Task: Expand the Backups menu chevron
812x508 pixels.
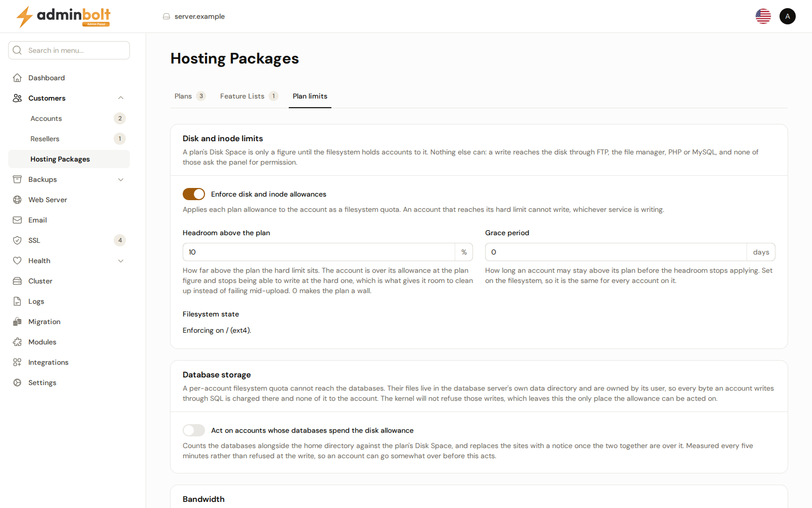Action: tap(121, 179)
